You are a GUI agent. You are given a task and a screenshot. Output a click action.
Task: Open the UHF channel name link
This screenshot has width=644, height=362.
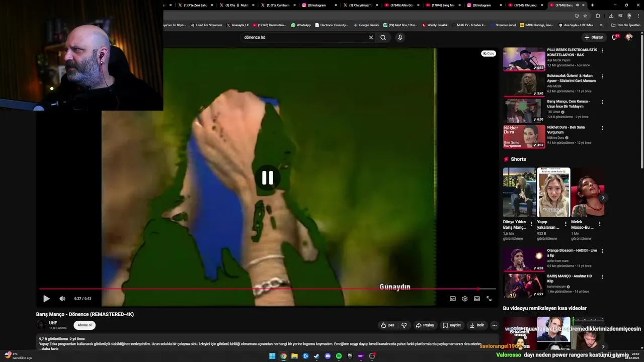tap(53, 323)
